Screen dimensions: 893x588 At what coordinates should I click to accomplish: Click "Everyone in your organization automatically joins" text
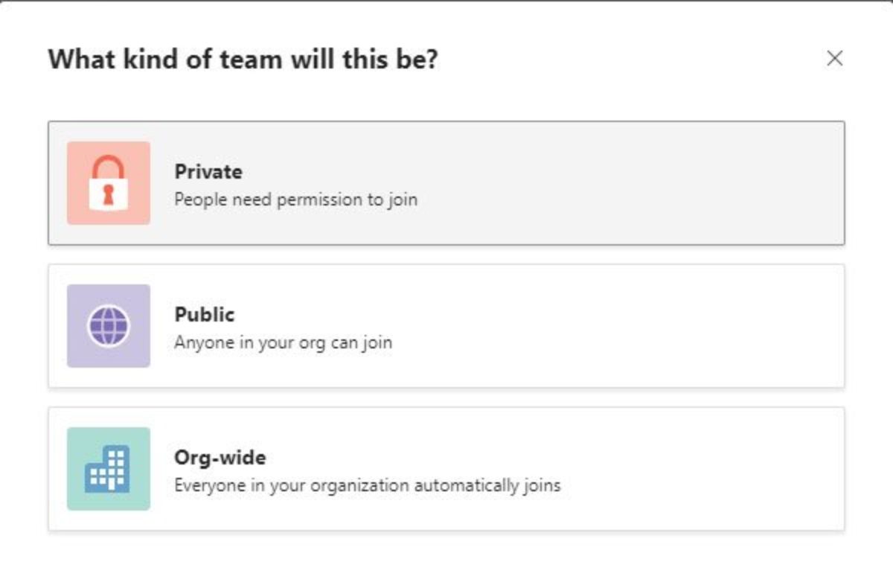367,485
